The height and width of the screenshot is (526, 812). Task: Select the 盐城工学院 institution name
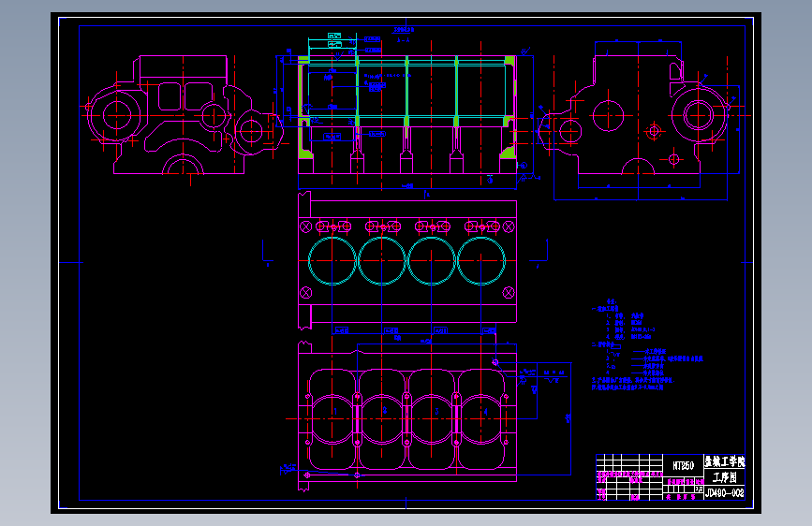click(725, 461)
